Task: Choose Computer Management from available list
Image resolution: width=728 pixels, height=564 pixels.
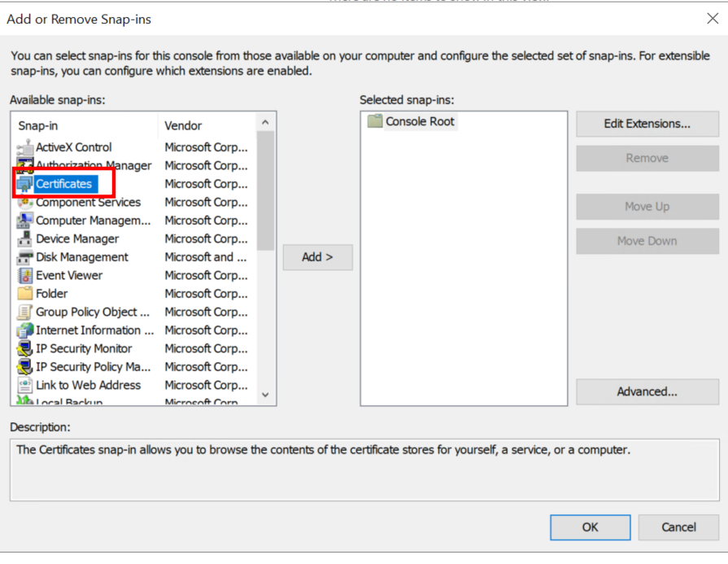Action: (93, 221)
